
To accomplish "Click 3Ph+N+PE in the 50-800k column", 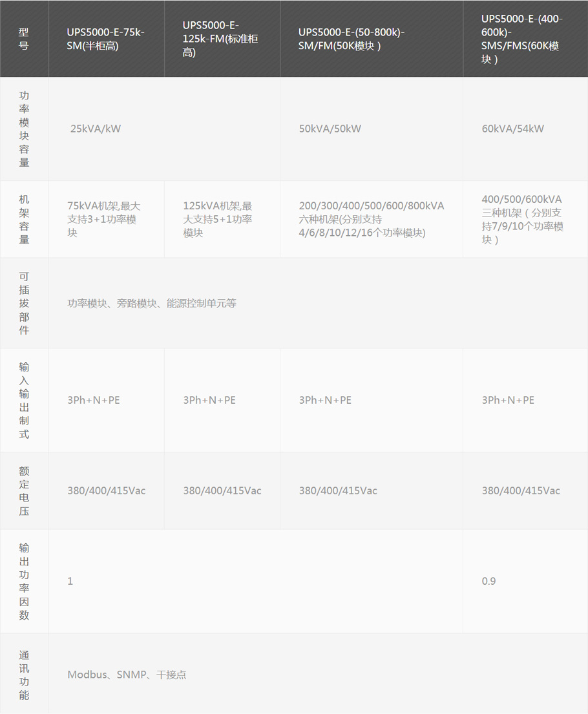I will [325, 400].
